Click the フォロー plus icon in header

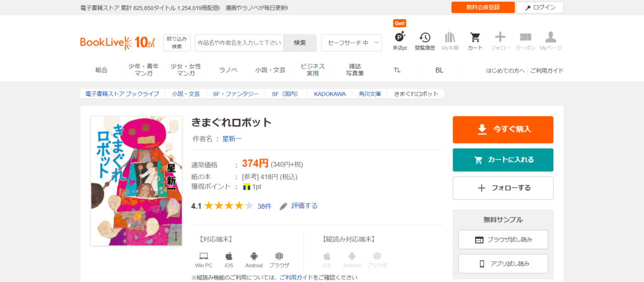pos(500,38)
